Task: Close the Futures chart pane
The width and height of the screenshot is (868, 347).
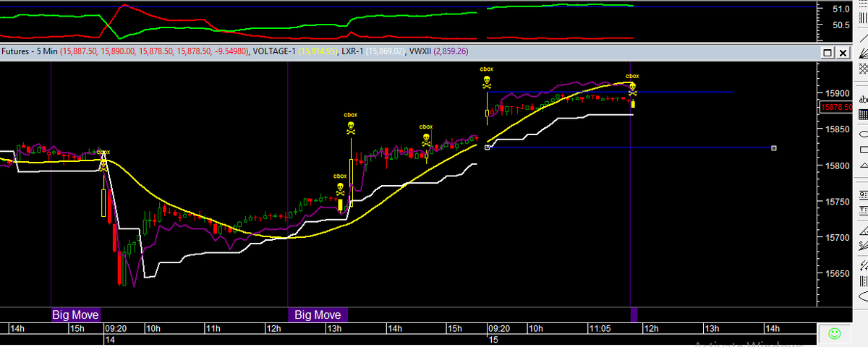Action: 842,53
